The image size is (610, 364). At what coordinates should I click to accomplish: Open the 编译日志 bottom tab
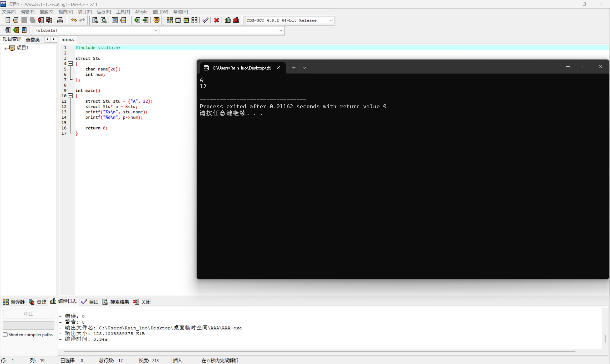64,301
